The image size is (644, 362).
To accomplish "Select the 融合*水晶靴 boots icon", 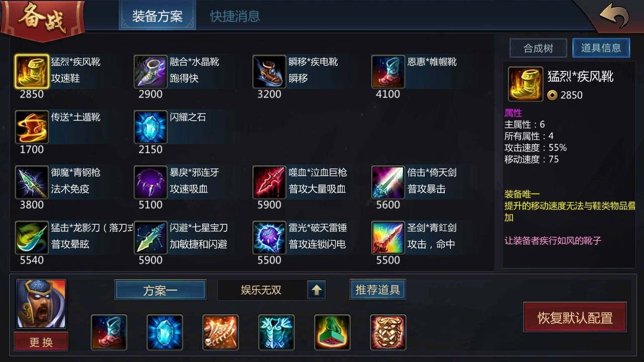I will [150, 72].
